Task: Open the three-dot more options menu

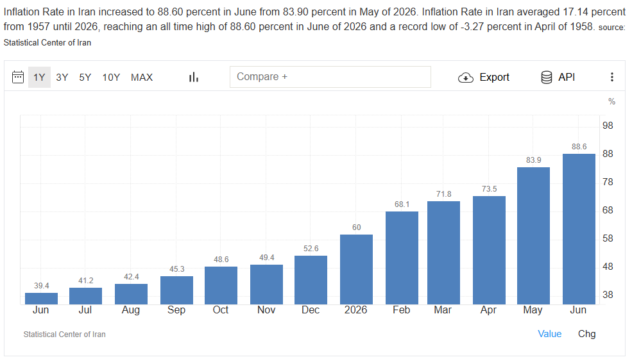Action: click(x=612, y=77)
